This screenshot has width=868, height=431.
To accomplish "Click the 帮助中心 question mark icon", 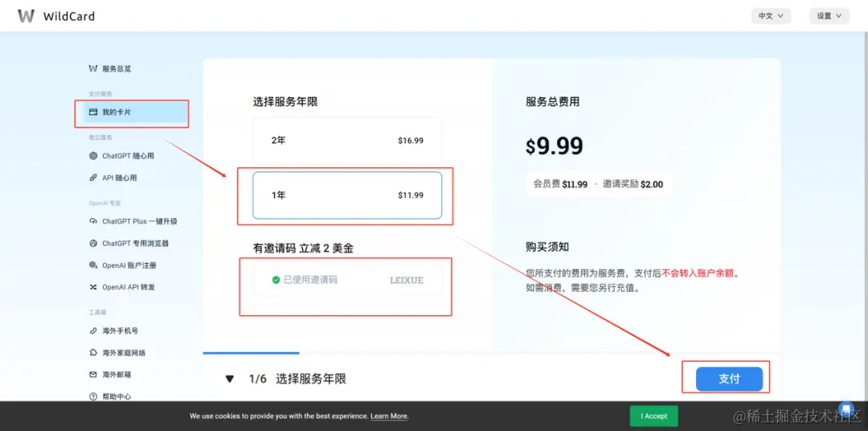I will tap(93, 396).
